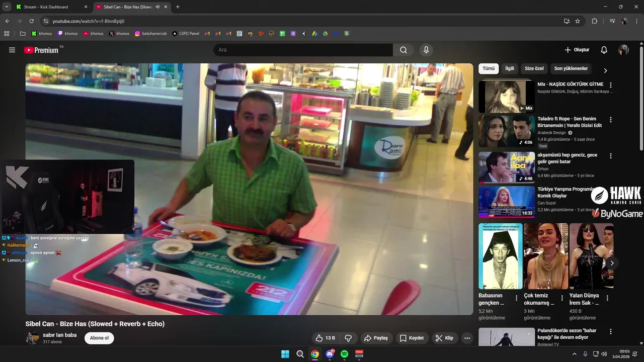644x362 pixels.
Task: Click the Oluştur create button
Action: click(577, 50)
